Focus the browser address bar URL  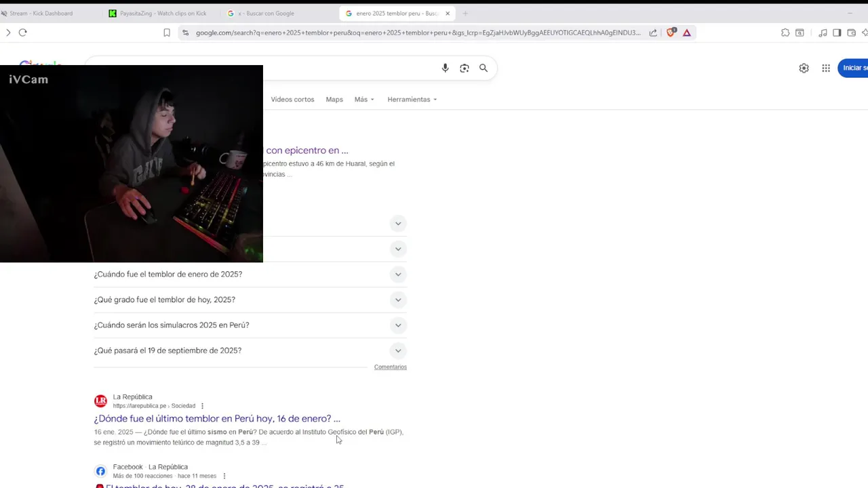(418, 33)
